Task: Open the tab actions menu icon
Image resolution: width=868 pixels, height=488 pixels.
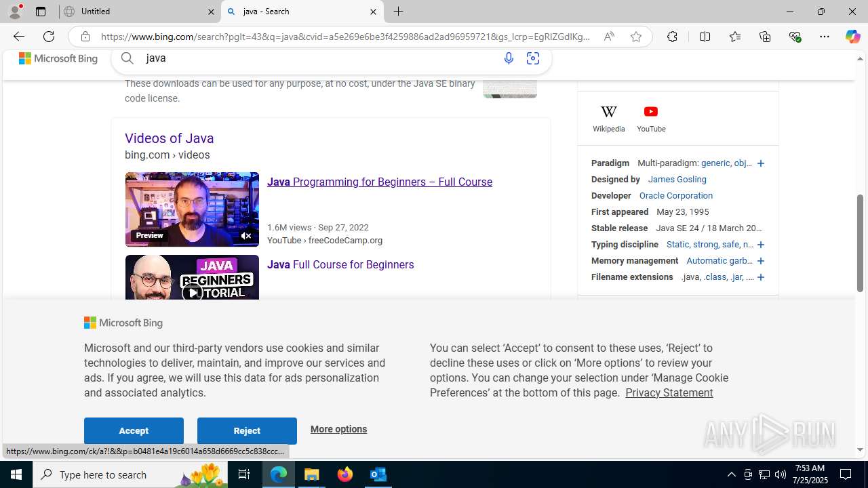Action: (41, 12)
